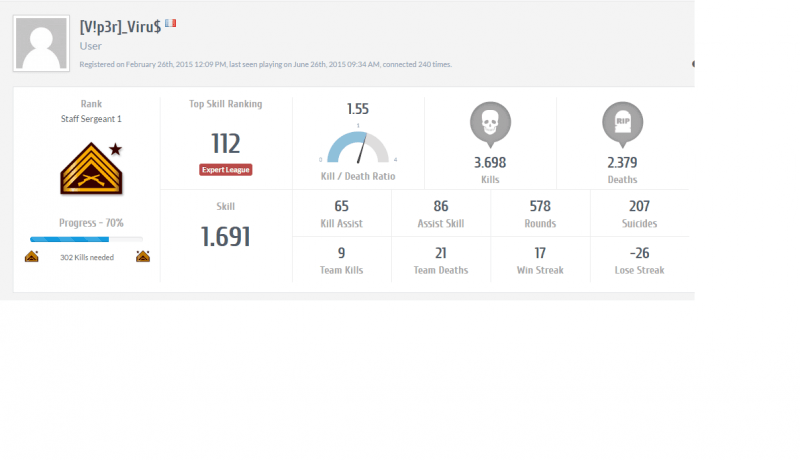
Task: Click the Win Streak stat cell
Action: 541,260
